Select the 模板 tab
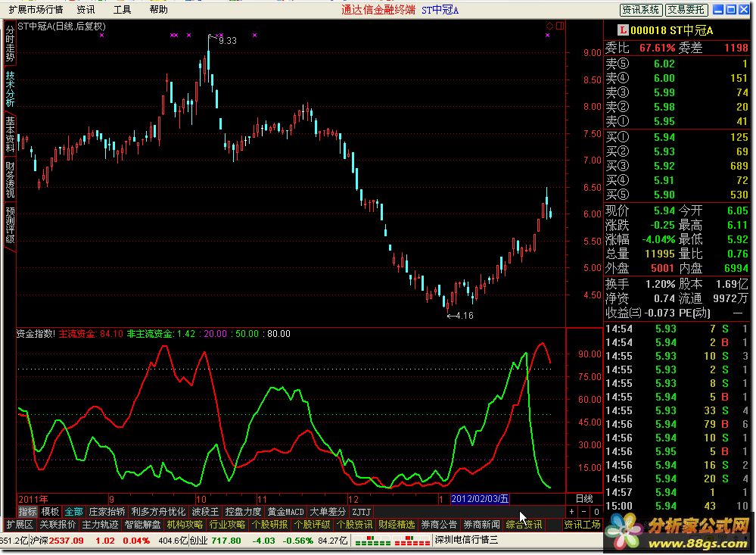The width and height of the screenshot is (756, 555). tap(50, 512)
